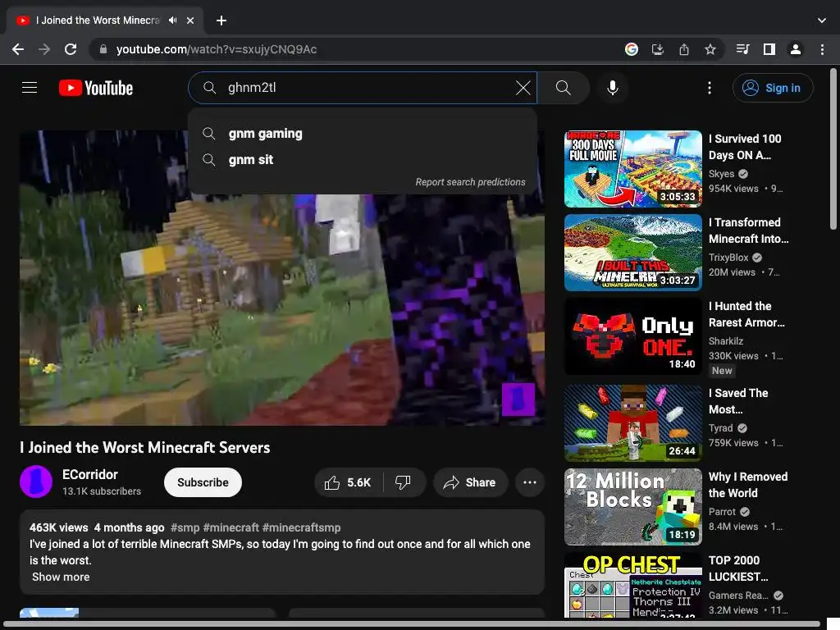
Task: Click the Share button
Action: pyautogui.click(x=470, y=482)
